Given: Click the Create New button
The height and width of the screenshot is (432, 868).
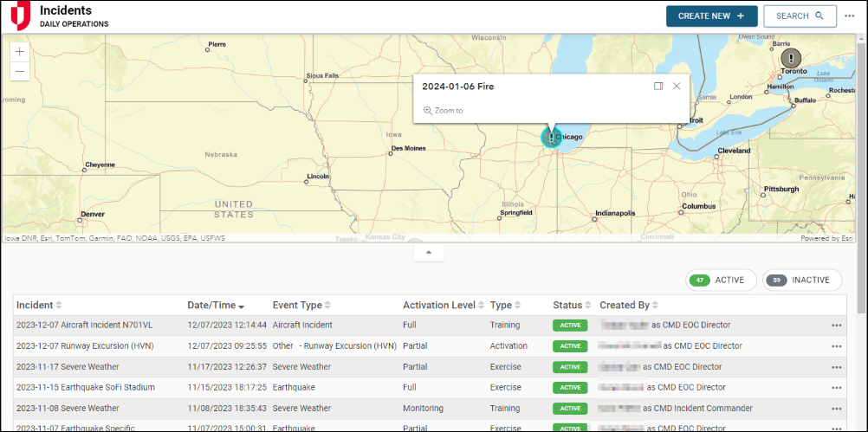Looking at the screenshot, I should pos(711,16).
